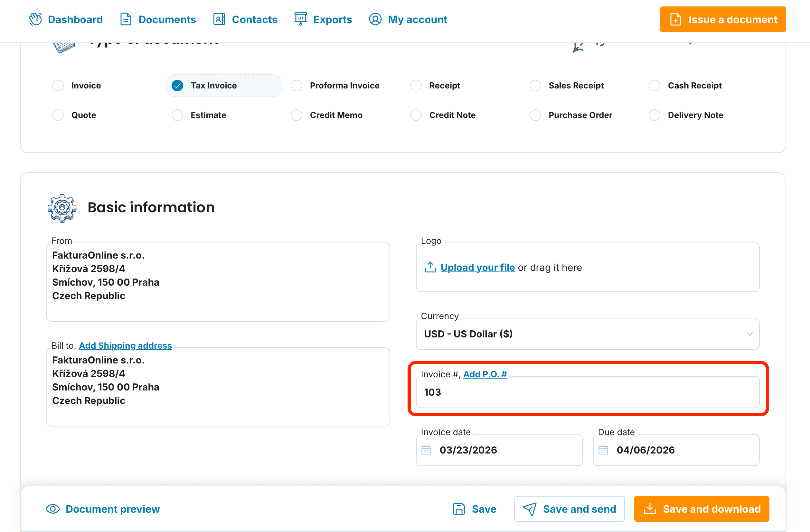This screenshot has height=532, width=810.
Task: Click the Documents page icon
Action: pyautogui.click(x=126, y=19)
